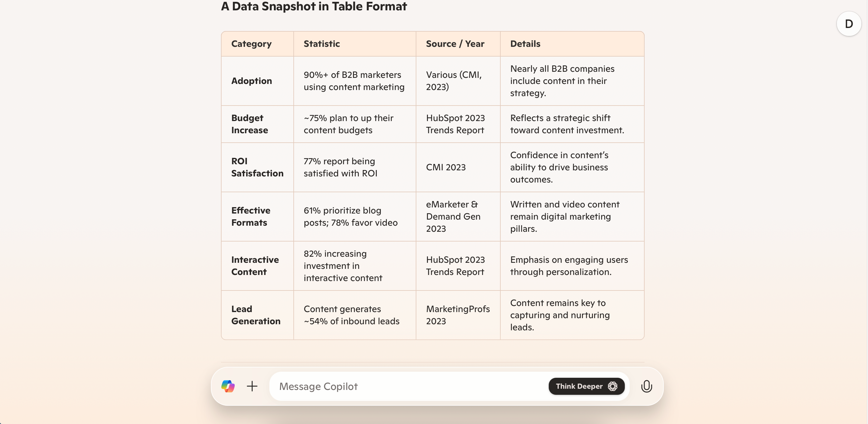Click the plus icon to add attachment
This screenshot has width=868, height=424.
pos(252,386)
